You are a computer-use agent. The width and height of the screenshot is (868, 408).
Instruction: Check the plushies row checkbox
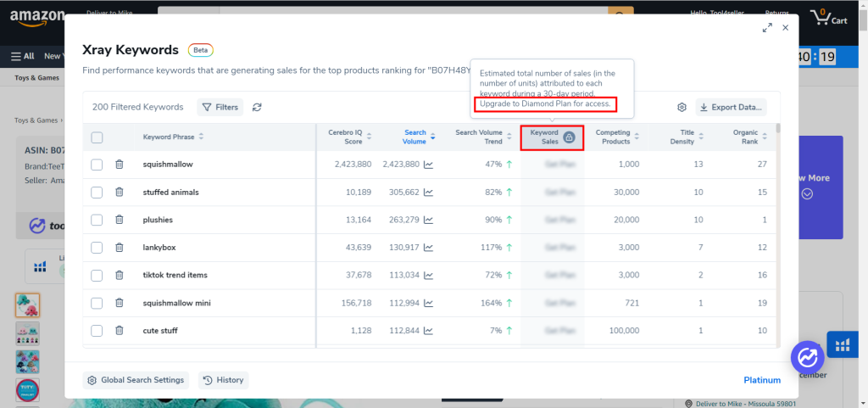[x=97, y=220]
